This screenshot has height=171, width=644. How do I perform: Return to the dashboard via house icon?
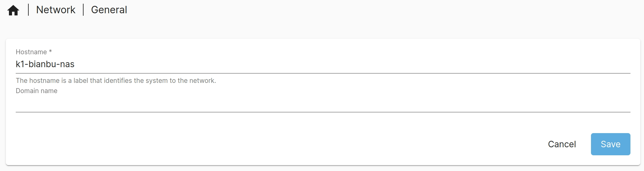13,10
